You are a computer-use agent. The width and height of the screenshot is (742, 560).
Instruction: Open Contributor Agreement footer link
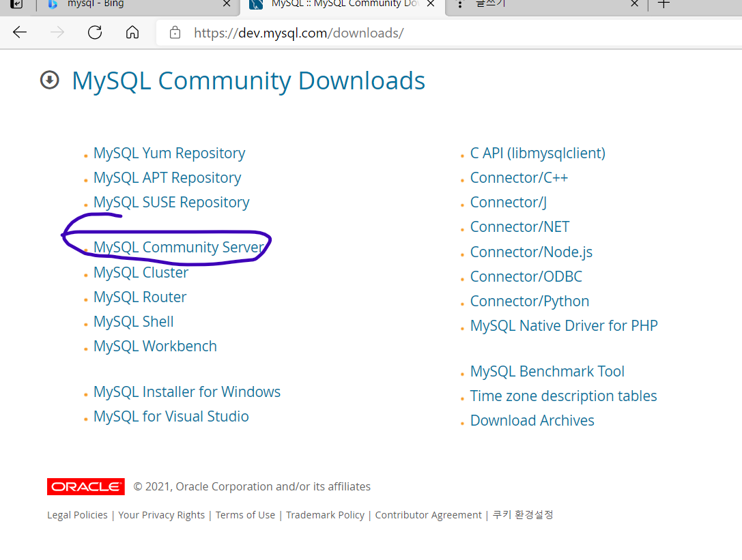[428, 515]
